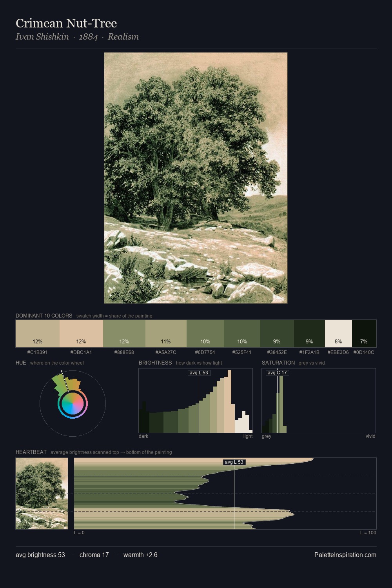Image resolution: width=392 pixels, height=588 pixels.
Task: Click the avg L 53 label in Brightness chart
Action: coord(199,373)
